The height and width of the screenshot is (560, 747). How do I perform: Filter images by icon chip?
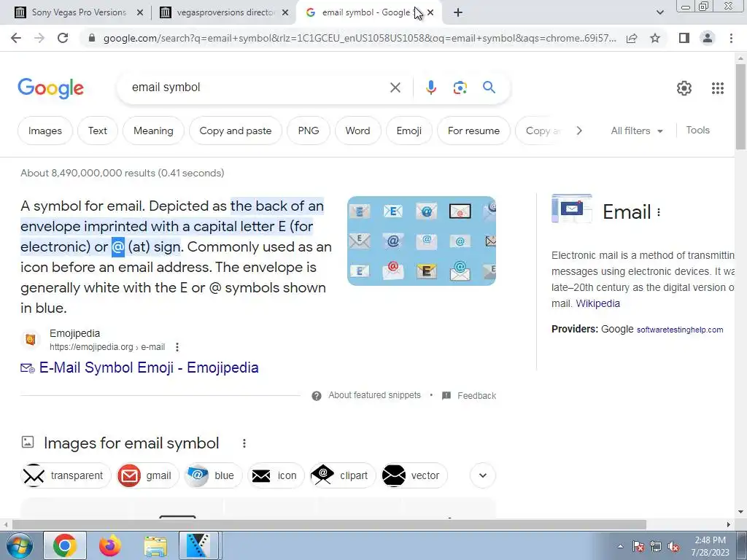point(276,475)
